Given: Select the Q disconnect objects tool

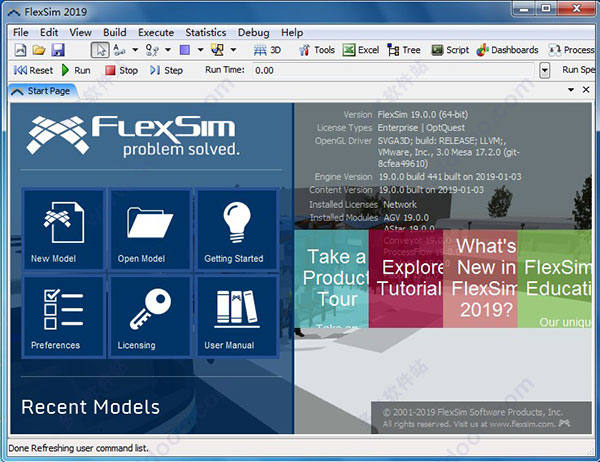Looking at the screenshot, I should 152,50.
